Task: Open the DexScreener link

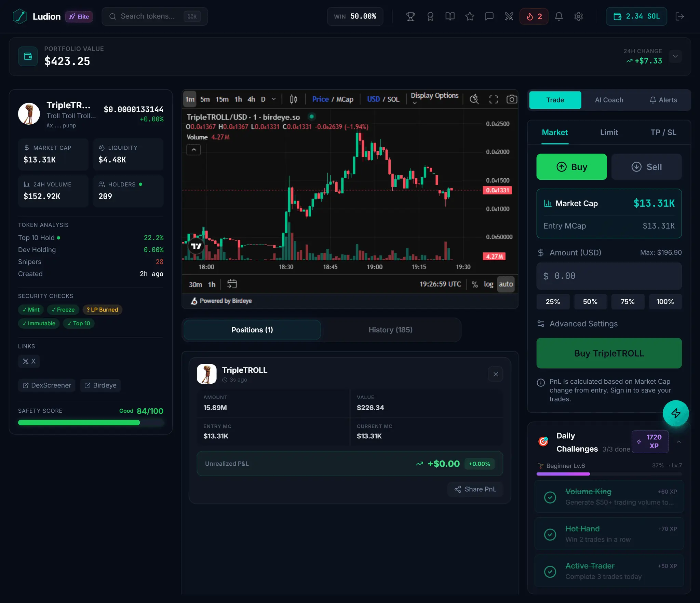Action: (x=47, y=385)
